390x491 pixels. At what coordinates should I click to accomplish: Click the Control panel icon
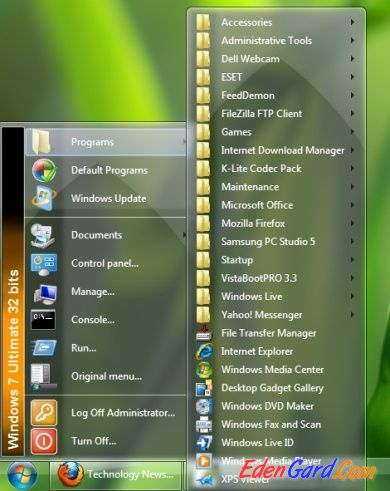click(44, 264)
